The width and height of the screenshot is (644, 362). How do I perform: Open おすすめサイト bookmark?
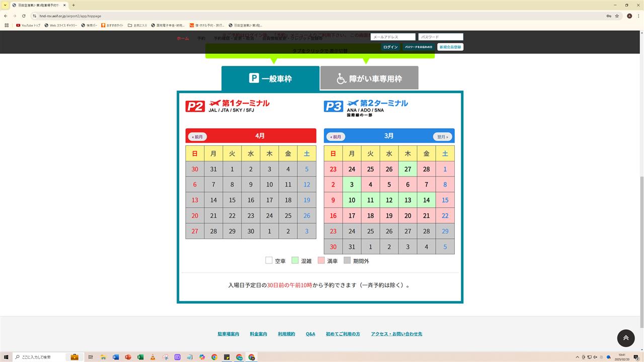[x=112, y=25]
